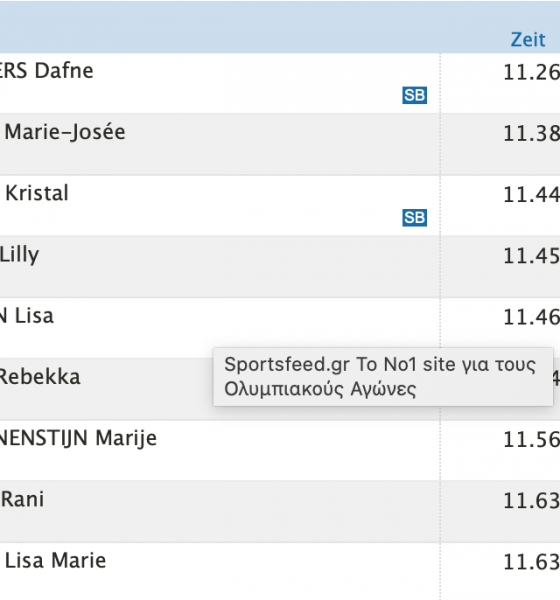Click the SB badge in Kristal's row
The image size is (560, 600).
click(x=415, y=218)
